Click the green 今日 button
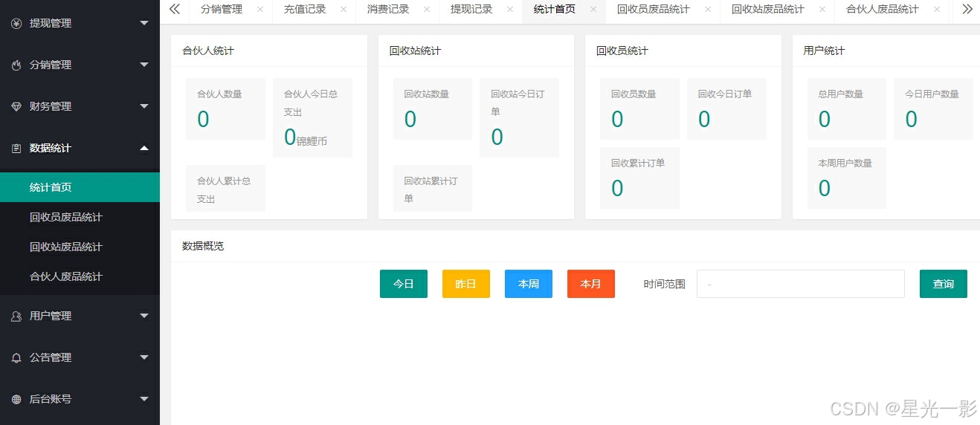 pyautogui.click(x=404, y=284)
